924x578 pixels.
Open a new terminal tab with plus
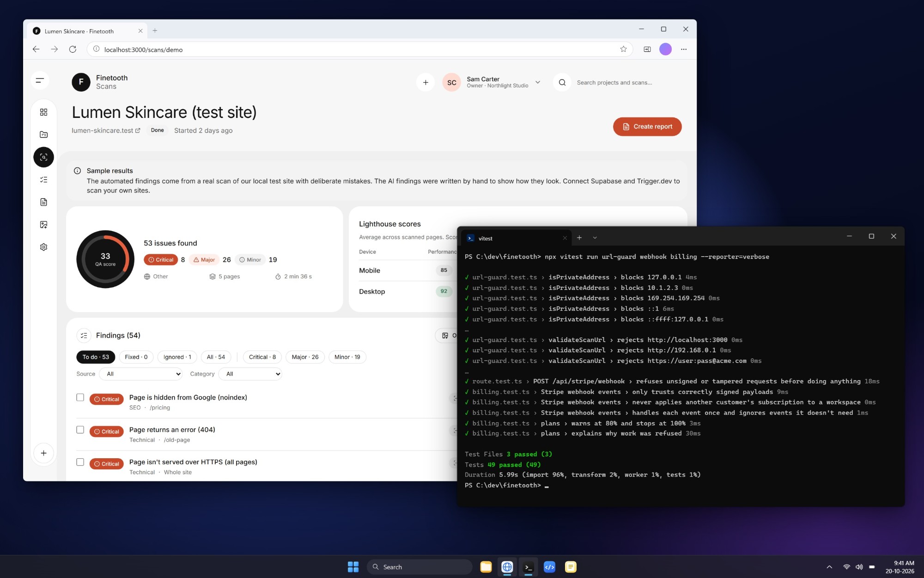(579, 238)
